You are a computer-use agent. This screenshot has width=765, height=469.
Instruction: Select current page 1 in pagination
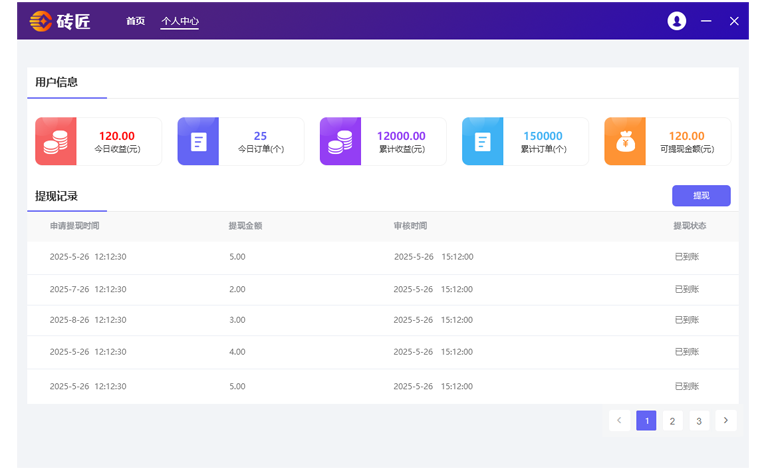[x=646, y=421]
